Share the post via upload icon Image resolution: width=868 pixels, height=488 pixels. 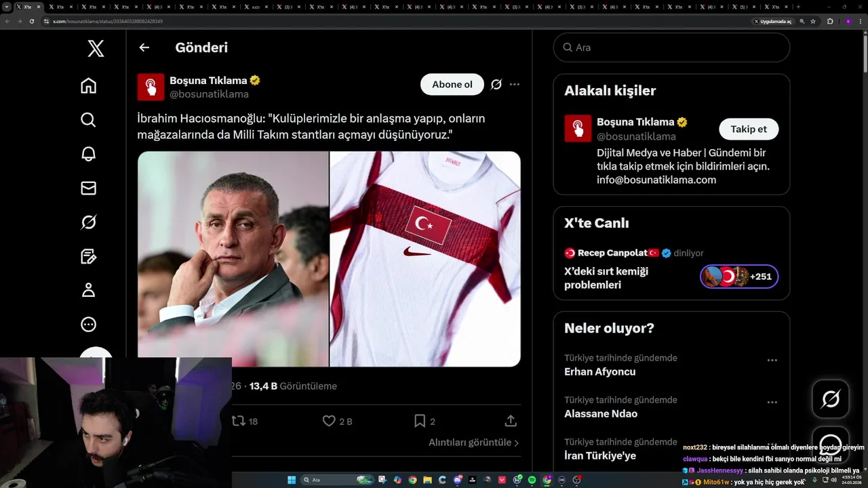pos(511,421)
